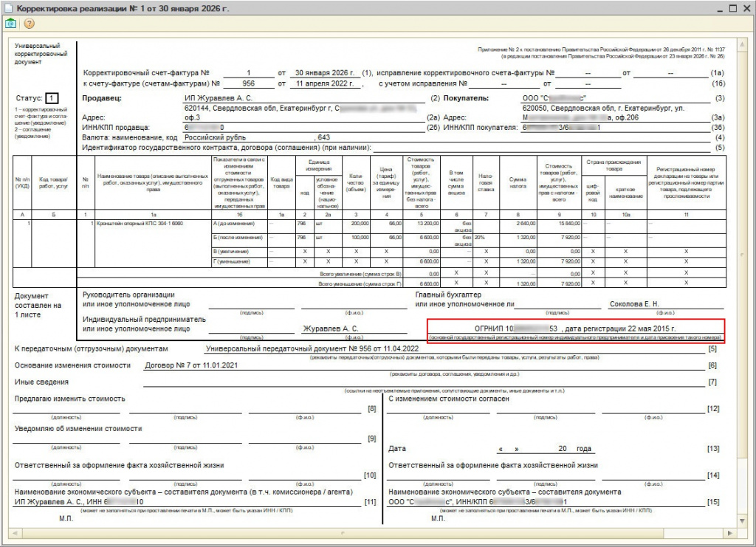The image size is (756, 547).
Task: Select the 'В (увеличение)' row label
Action: pyautogui.click(x=231, y=252)
